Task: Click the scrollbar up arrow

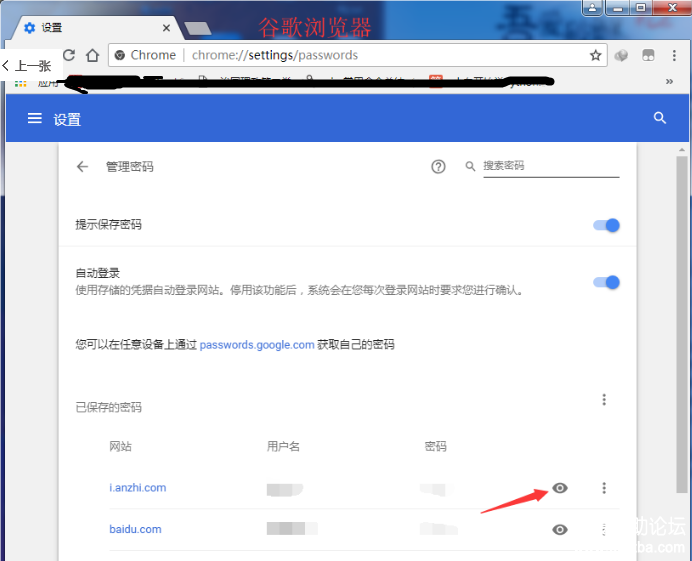Action: 682,150
